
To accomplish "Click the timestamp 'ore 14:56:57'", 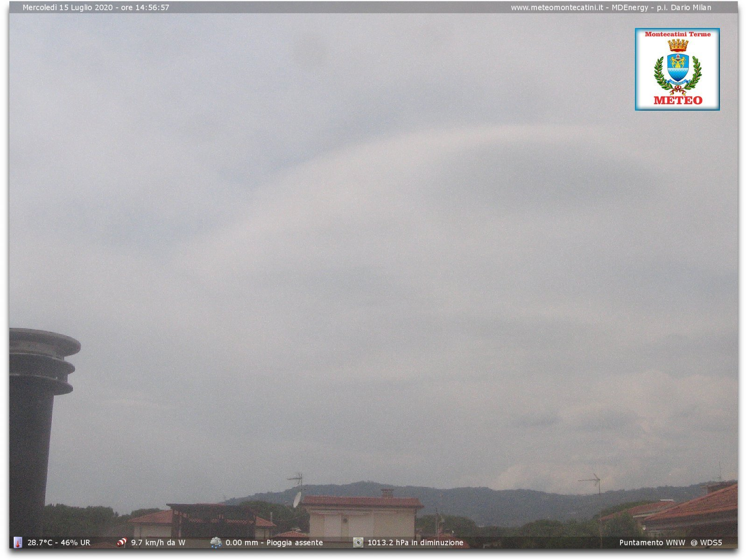I will pyautogui.click(x=145, y=7).
